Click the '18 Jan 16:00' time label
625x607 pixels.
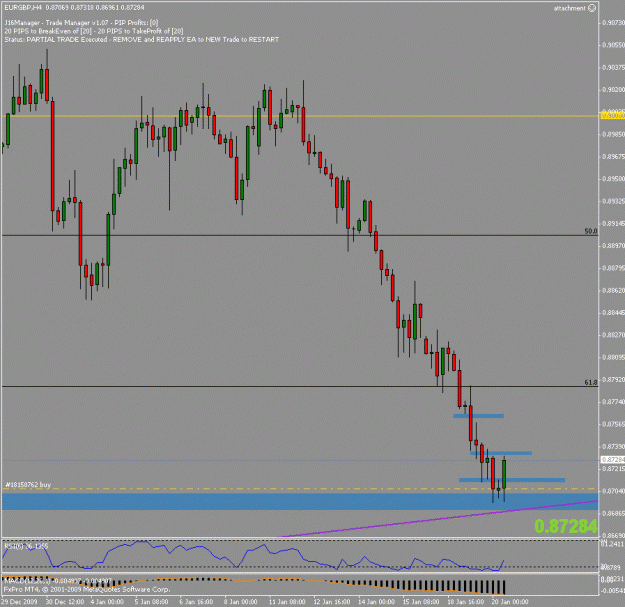pyautogui.click(x=465, y=601)
